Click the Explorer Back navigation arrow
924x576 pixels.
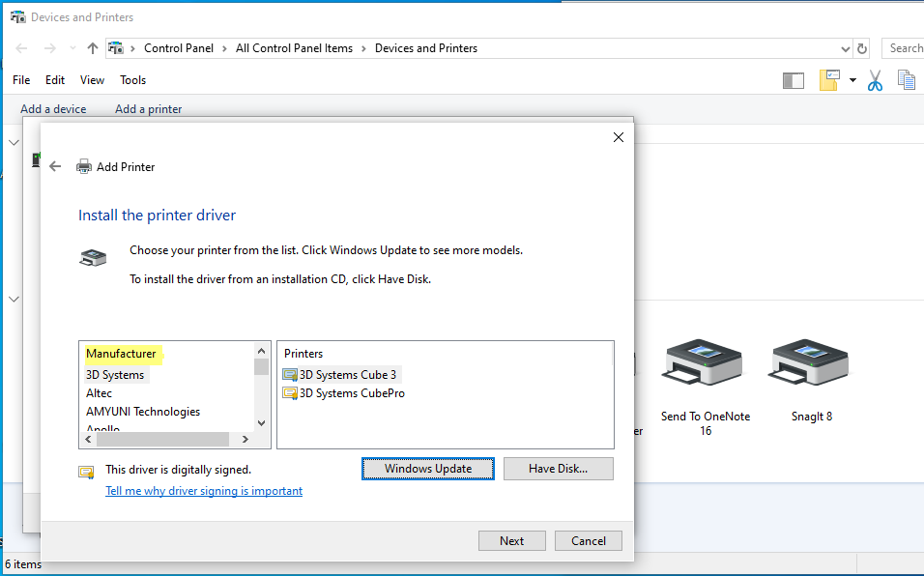(x=21, y=48)
